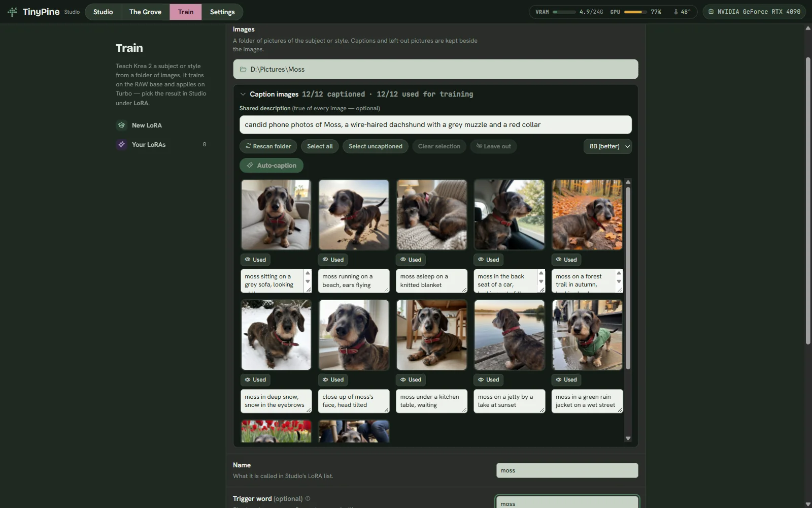Click the folder icon beside D:\Pictures\Moss

point(243,70)
